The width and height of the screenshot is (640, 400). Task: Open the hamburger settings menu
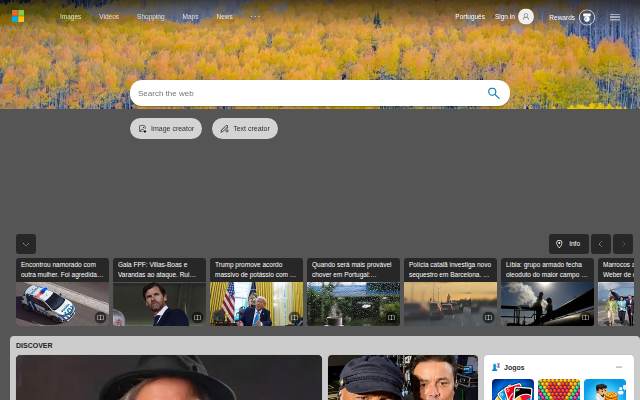(615, 17)
